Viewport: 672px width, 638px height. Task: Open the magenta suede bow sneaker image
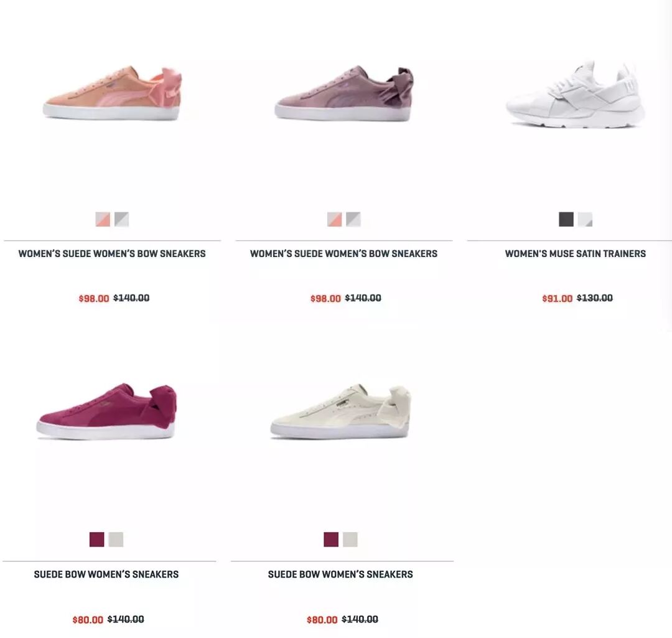point(106,411)
